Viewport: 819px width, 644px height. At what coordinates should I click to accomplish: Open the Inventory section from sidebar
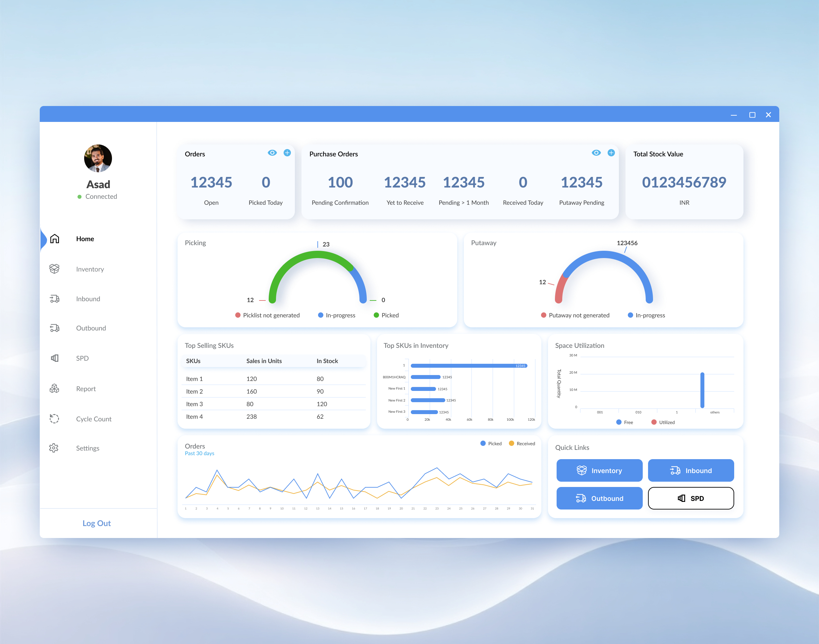click(90, 269)
